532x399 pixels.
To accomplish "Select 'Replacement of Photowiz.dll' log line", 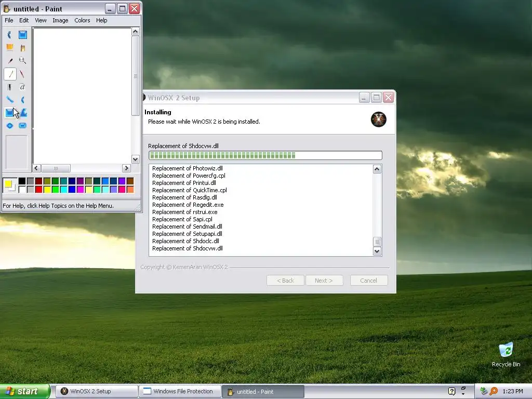I will [187, 168].
